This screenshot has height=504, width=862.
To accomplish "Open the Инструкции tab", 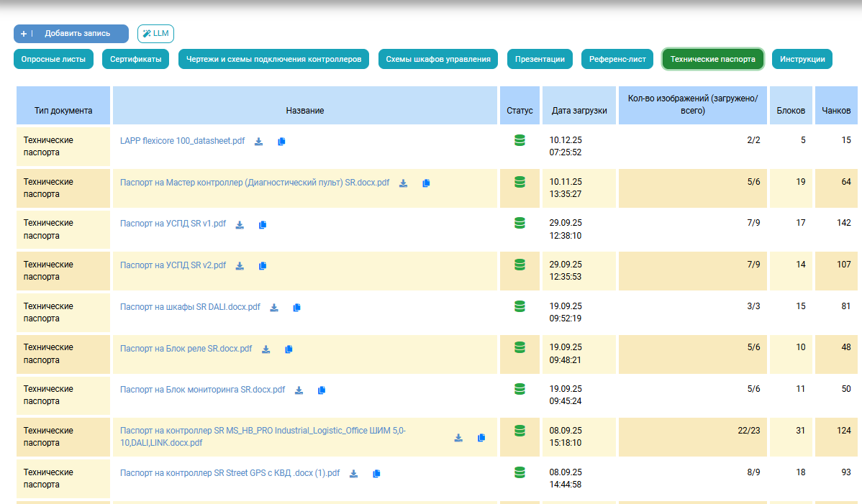I will pyautogui.click(x=802, y=59).
